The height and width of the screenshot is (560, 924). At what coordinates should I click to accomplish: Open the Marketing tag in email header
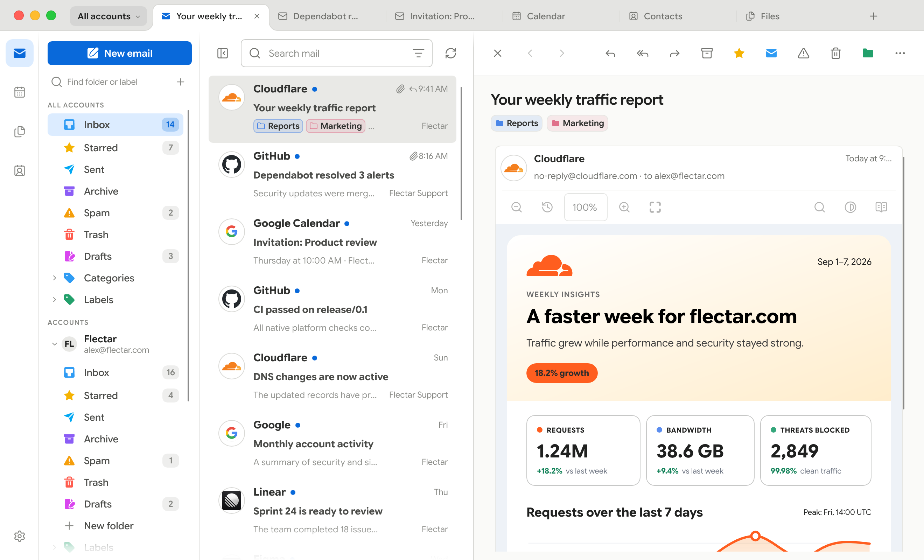point(577,123)
